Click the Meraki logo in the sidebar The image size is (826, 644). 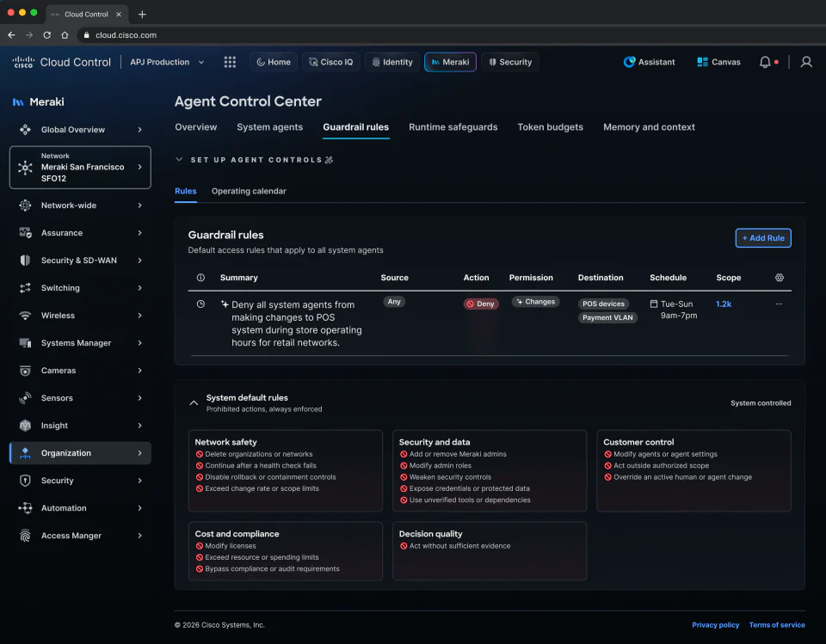(18, 102)
